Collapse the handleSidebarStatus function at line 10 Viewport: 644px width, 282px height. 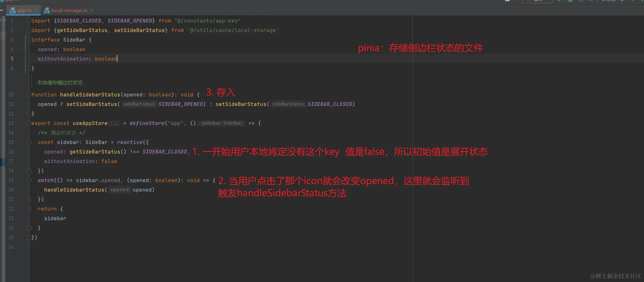tap(29, 95)
